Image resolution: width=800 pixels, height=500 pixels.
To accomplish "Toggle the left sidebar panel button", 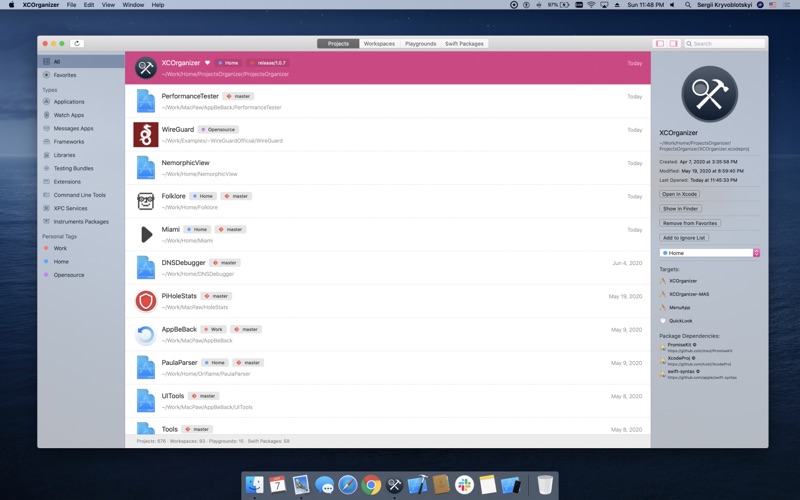I will click(x=660, y=43).
